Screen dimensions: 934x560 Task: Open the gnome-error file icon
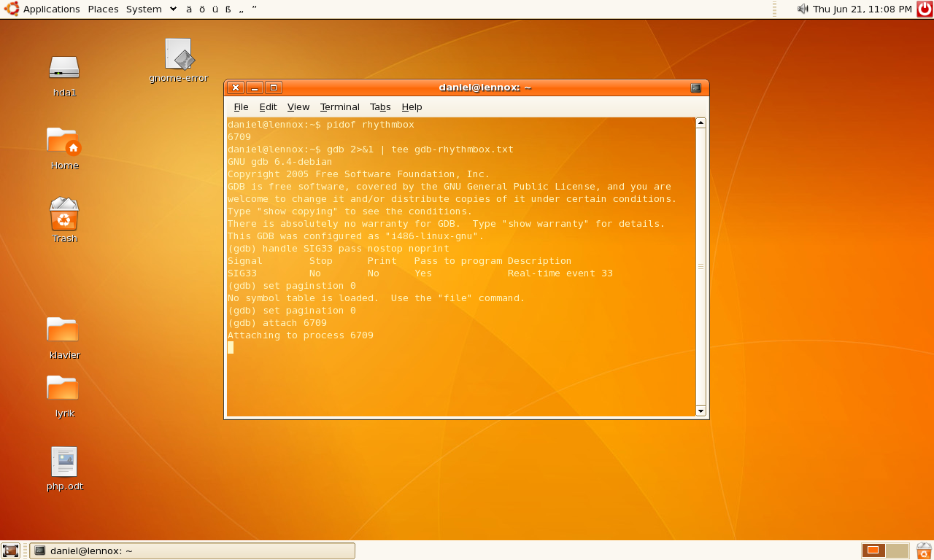pos(178,55)
